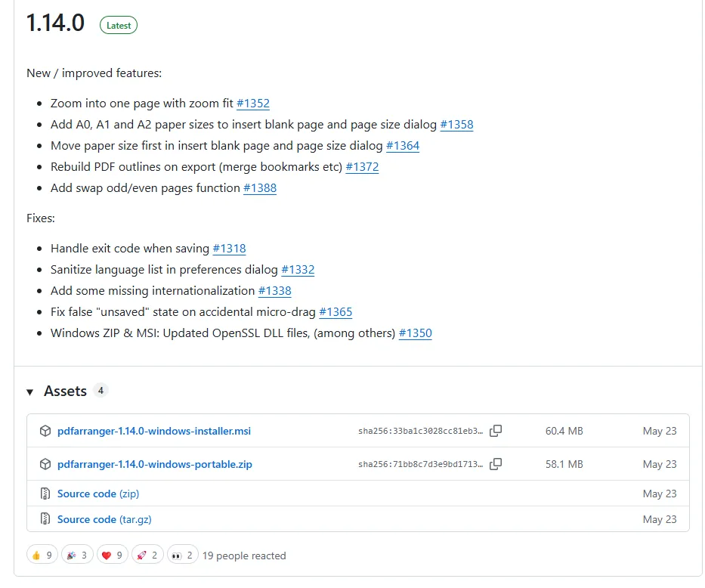
Task: React with eyes emoji
Action: (x=183, y=556)
